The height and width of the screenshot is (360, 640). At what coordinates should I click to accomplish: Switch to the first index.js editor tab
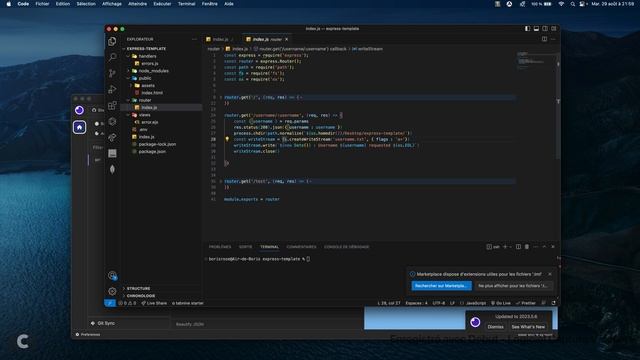[x=220, y=39]
